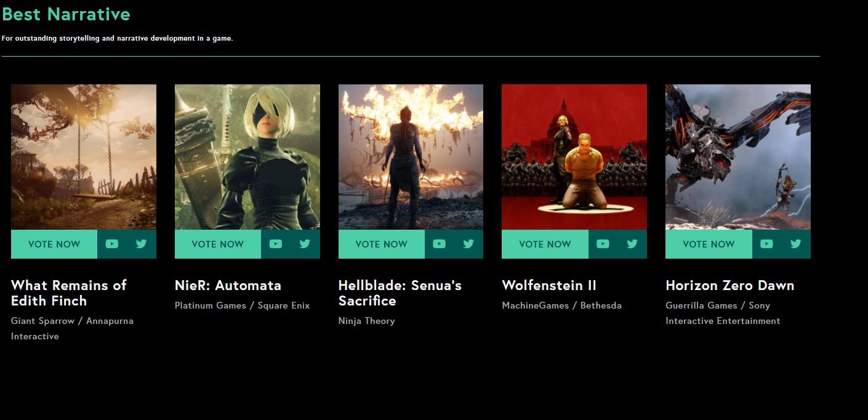
Task: Click MachineGames / Bethesda text
Action: coord(561,305)
